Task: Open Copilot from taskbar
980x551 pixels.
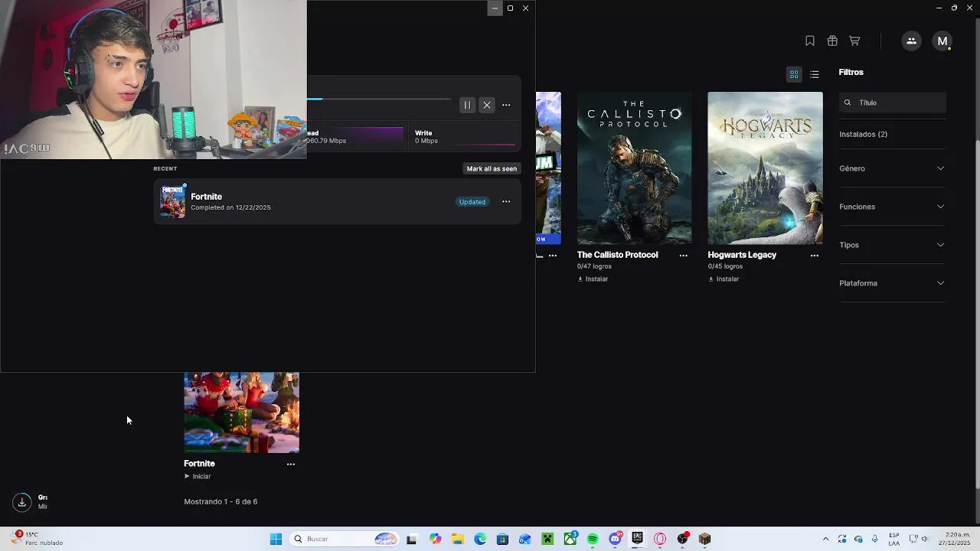Action: [436, 539]
